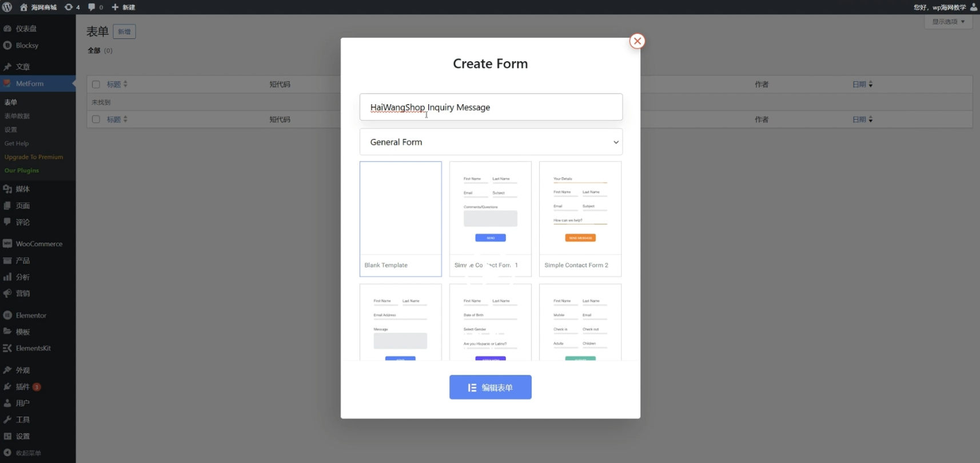Open the updates icon showing 4
980x463 pixels.
tap(72, 7)
